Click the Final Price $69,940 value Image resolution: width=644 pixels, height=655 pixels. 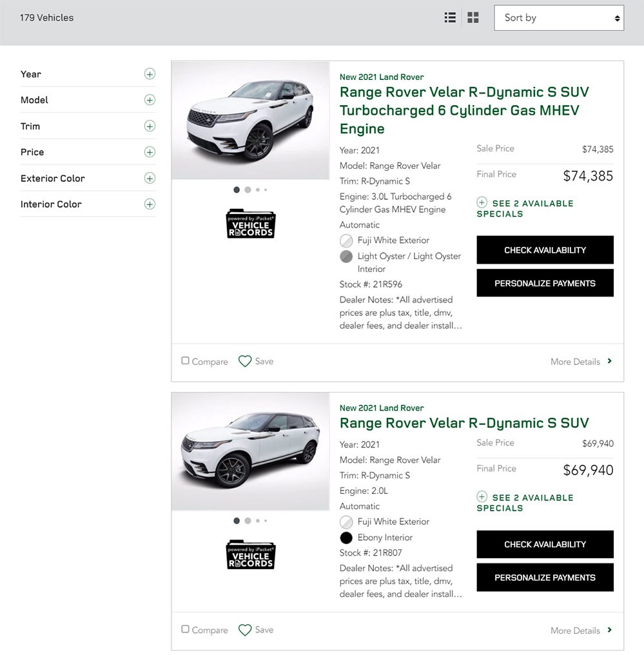click(588, 470)
